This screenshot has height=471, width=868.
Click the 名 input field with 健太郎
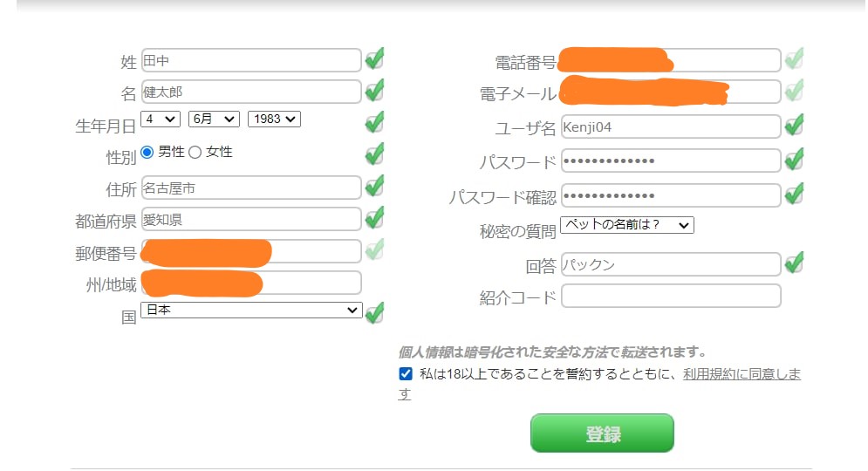(x=251, y=92)
